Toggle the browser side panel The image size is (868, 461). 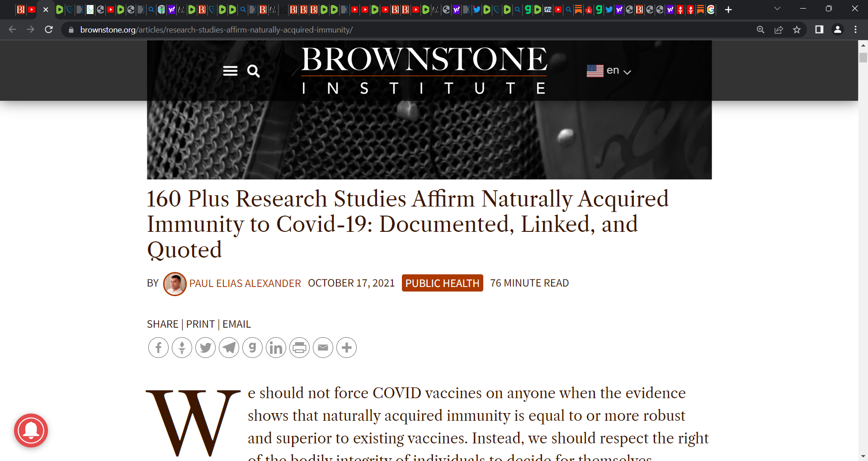pyautogui.click(x=819, y=29)
